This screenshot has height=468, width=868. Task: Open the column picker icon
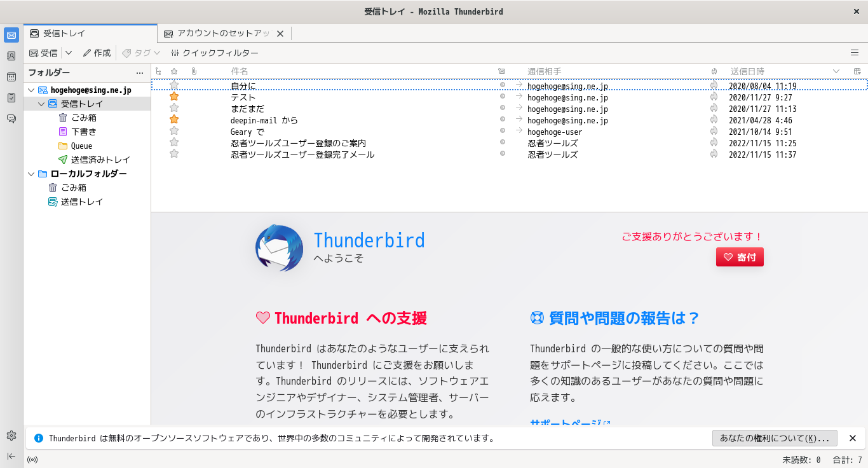[x=857, y=71]
